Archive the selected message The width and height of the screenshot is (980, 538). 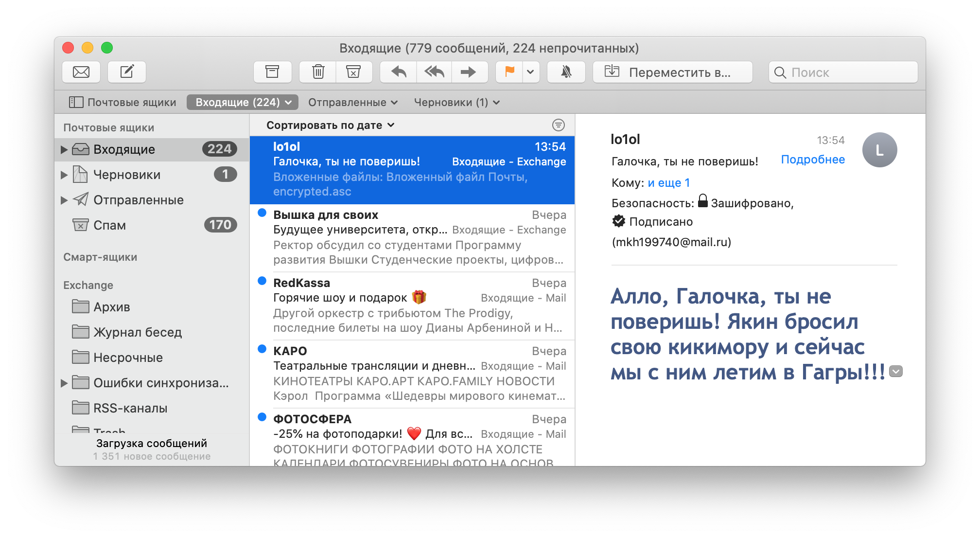point(272,72)
